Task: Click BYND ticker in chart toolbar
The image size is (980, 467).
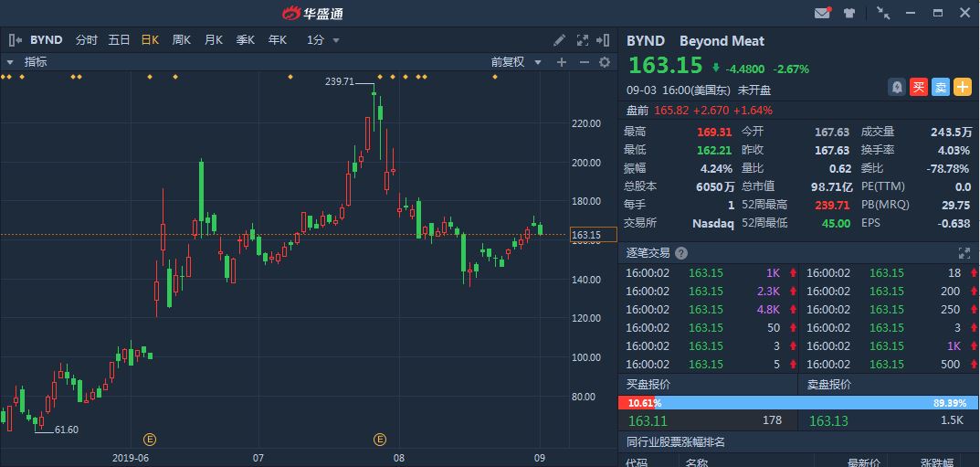Action: tap(47, 40)
